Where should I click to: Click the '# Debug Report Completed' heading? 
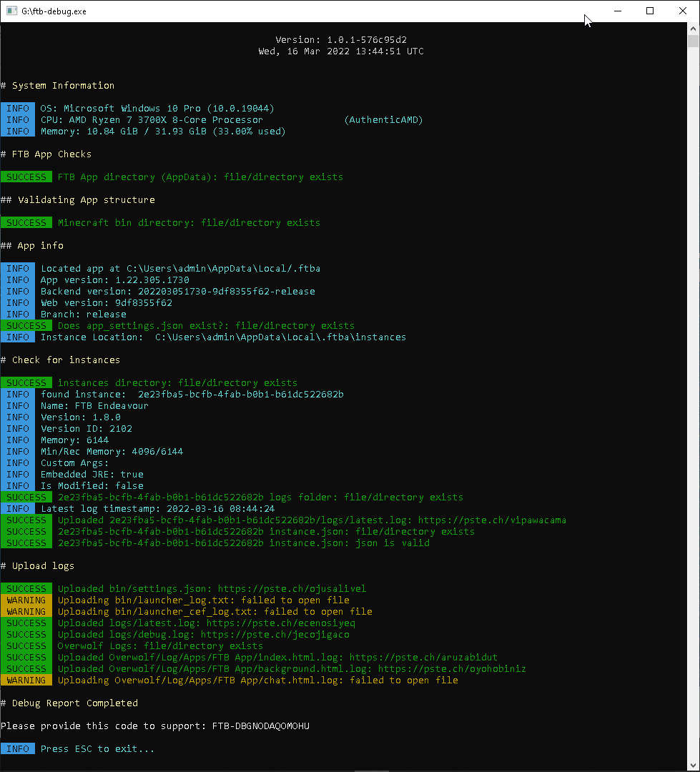pyautogui.click(x=69, y=703)
